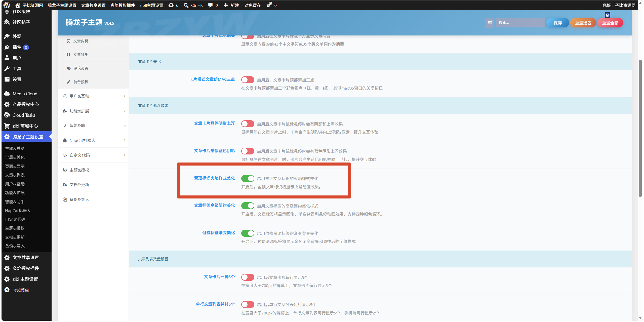Click the orange 重置选区 button
644x322 pixels.
[x=583, y=23]
